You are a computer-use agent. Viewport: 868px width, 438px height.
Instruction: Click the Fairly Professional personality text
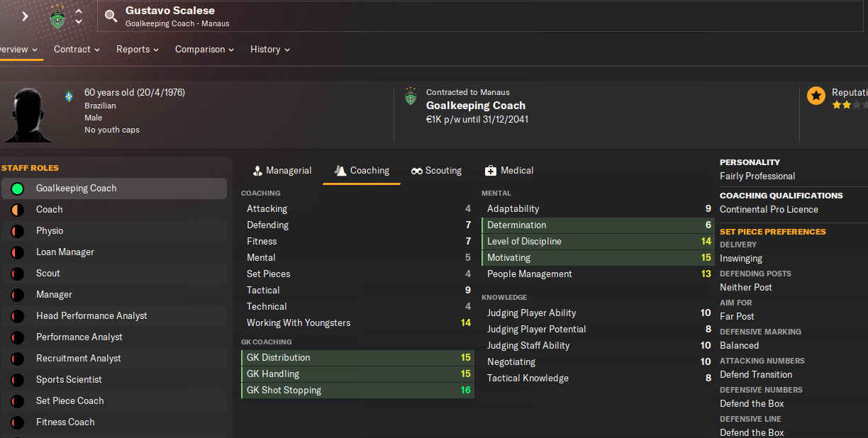pyautogui.click(x=757, y=176)
